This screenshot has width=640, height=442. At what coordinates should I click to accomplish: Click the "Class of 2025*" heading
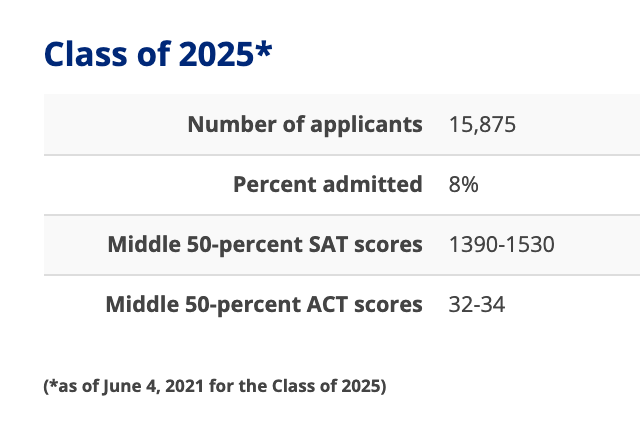click(157, 53)
